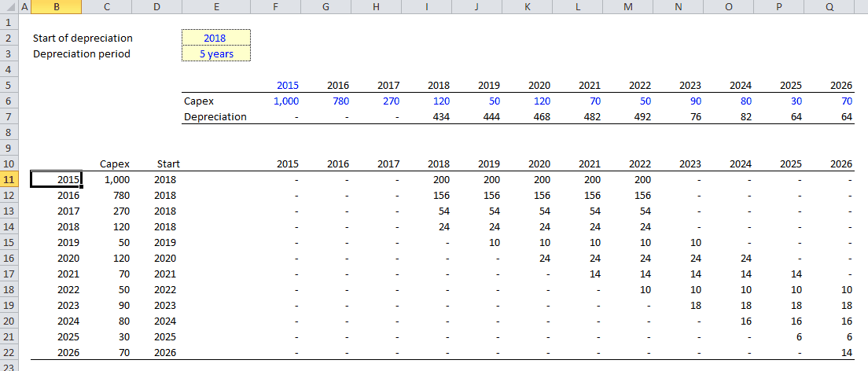This screenshot has height=371, width=868.
Task: Select Capex value 1,000 in row 6
Action: pyautogui.click(x=286, y=101)
